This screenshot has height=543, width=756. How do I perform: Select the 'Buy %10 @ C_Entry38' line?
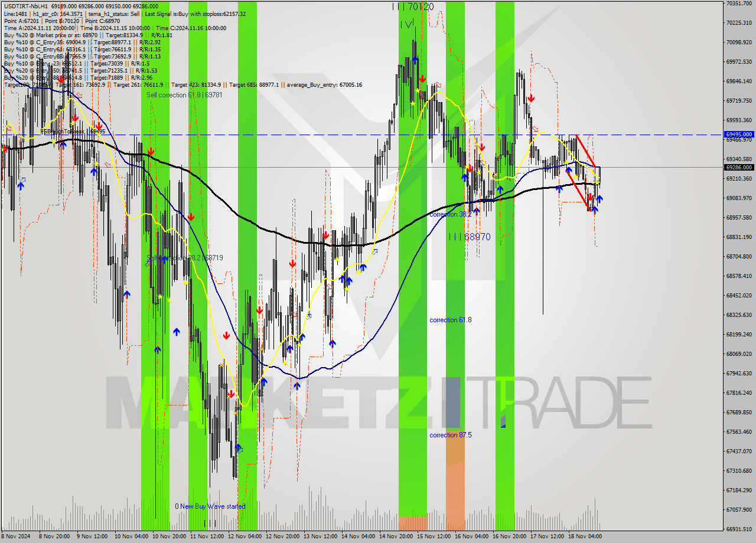pyautogui.click(x=82, y=42)
